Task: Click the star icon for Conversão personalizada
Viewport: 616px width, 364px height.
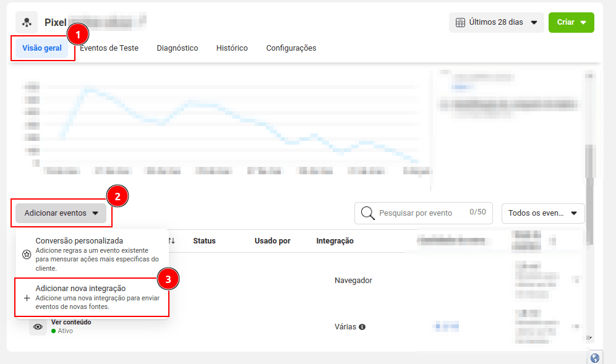Action: (x=27, y=254)
